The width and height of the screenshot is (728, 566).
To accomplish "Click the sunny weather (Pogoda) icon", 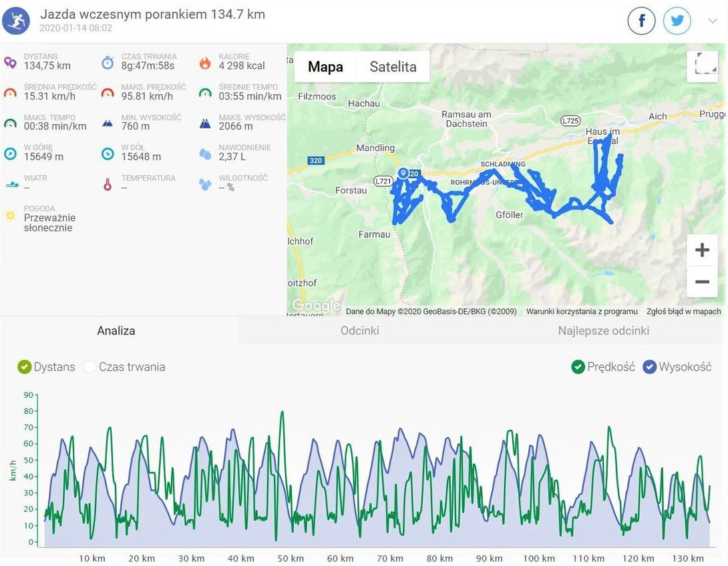I will (10, 216).
